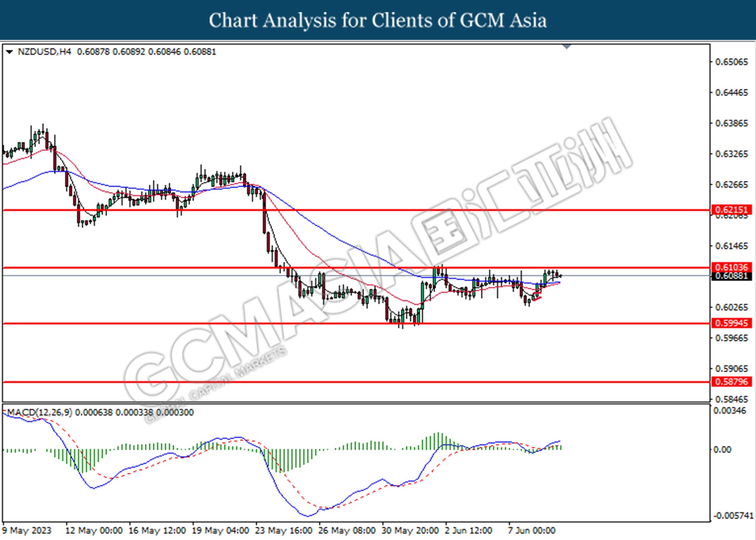Select the 0.58796 red price label

[731, 382]
